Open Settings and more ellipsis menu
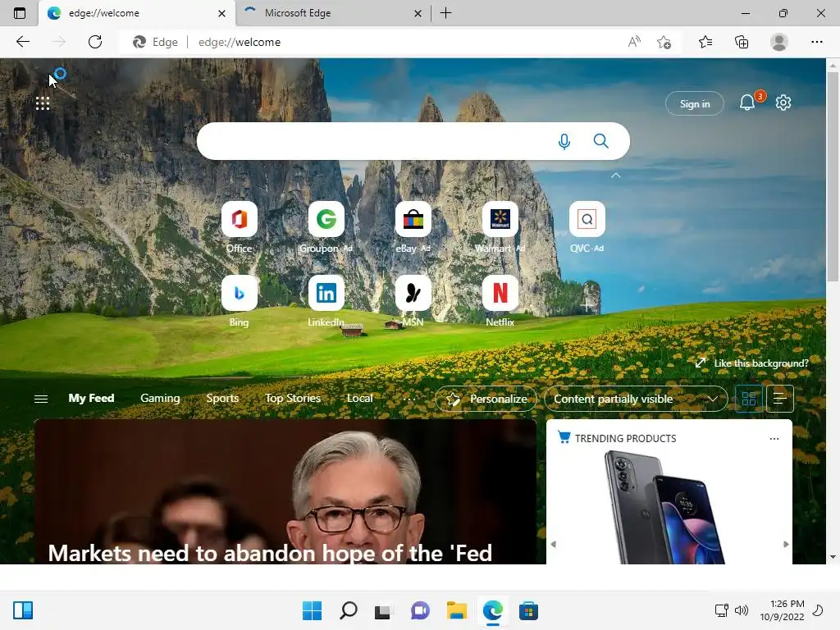This screenshot has width=840, height=630. point(816,42)
